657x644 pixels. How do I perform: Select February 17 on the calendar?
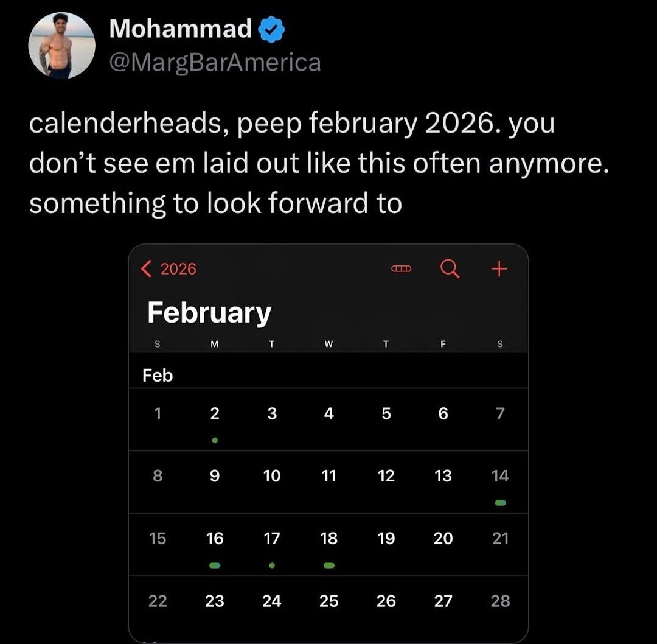pyautogui.click(x=272, y=539)
